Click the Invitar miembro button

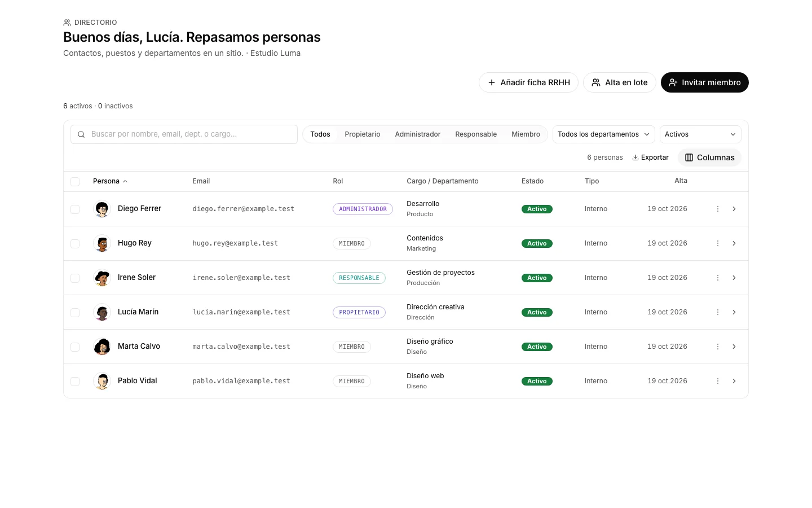705,82
